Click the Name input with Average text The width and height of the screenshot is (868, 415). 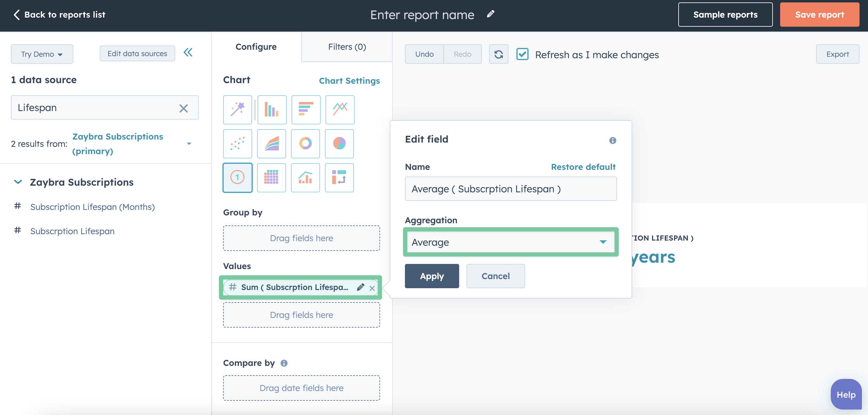[510, 189]
